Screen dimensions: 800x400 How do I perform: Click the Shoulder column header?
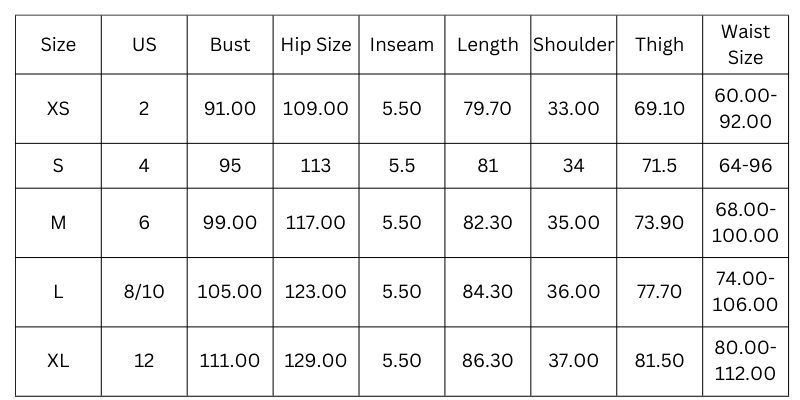(x=573, y=45)
